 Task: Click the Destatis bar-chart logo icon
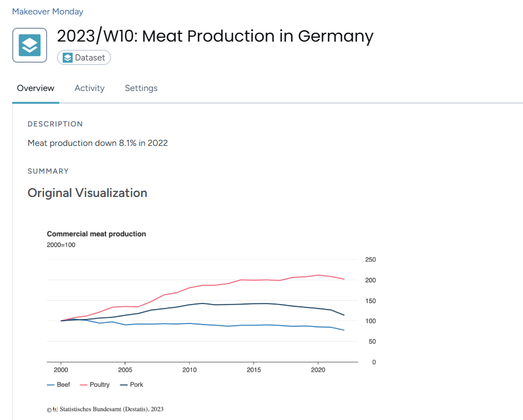[x=55, y=409]
